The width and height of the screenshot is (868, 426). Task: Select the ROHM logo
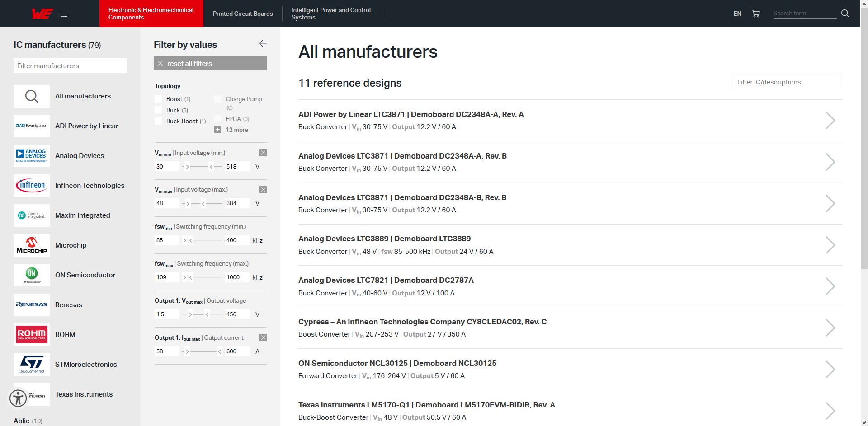pyautogui.click(x=32, y=335)
